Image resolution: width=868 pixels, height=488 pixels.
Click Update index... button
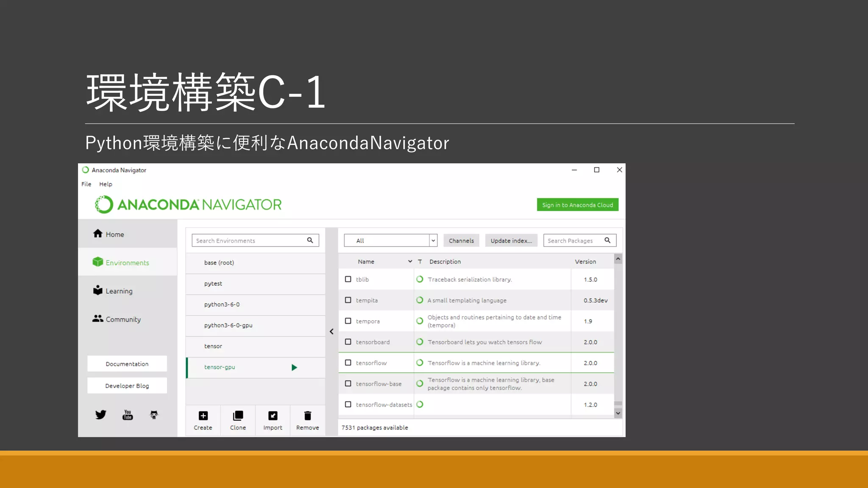click(511, 240)
